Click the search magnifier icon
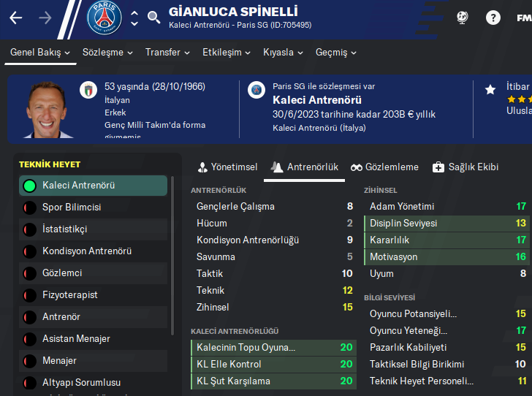The width and height of the screenshot is (532, 396). coord(153,18)
